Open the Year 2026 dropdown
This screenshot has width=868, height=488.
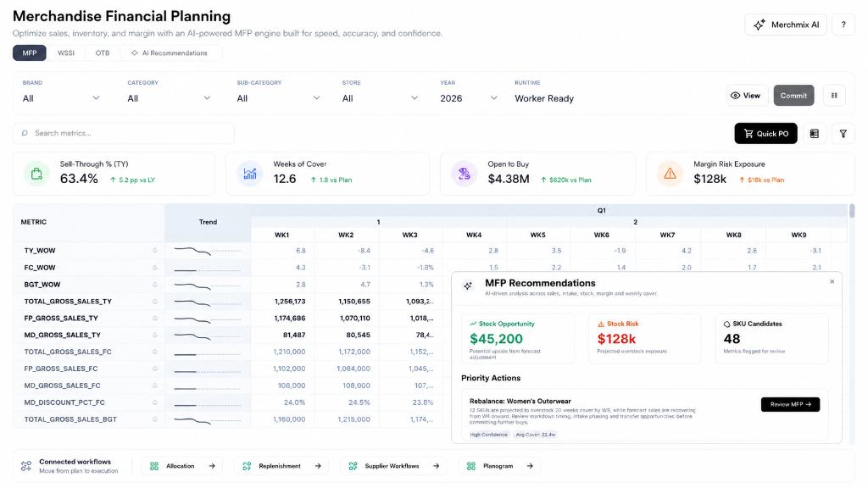tap(469, 98)
